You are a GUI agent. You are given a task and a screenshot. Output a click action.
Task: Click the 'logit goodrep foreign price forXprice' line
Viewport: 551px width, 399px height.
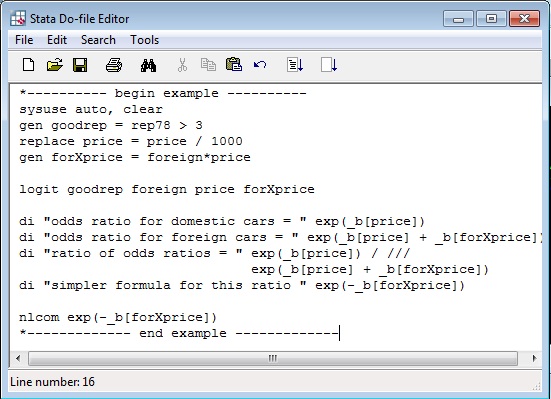tap(167, 189)
